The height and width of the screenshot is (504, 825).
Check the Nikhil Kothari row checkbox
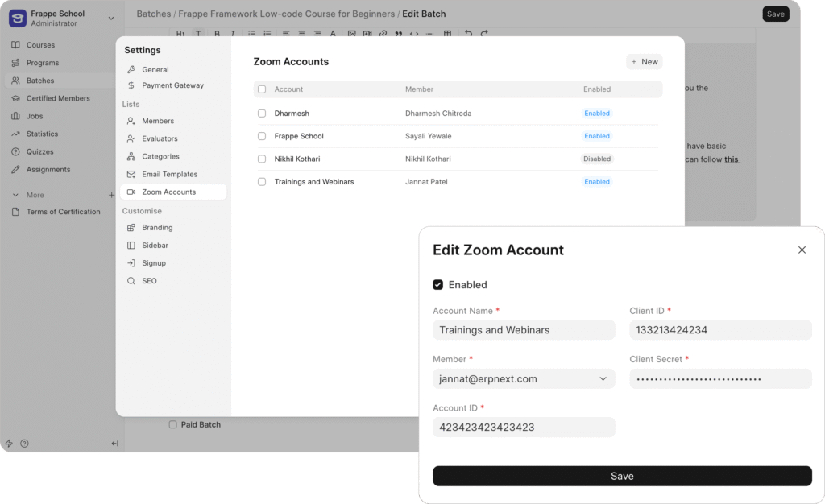[262, 159]
